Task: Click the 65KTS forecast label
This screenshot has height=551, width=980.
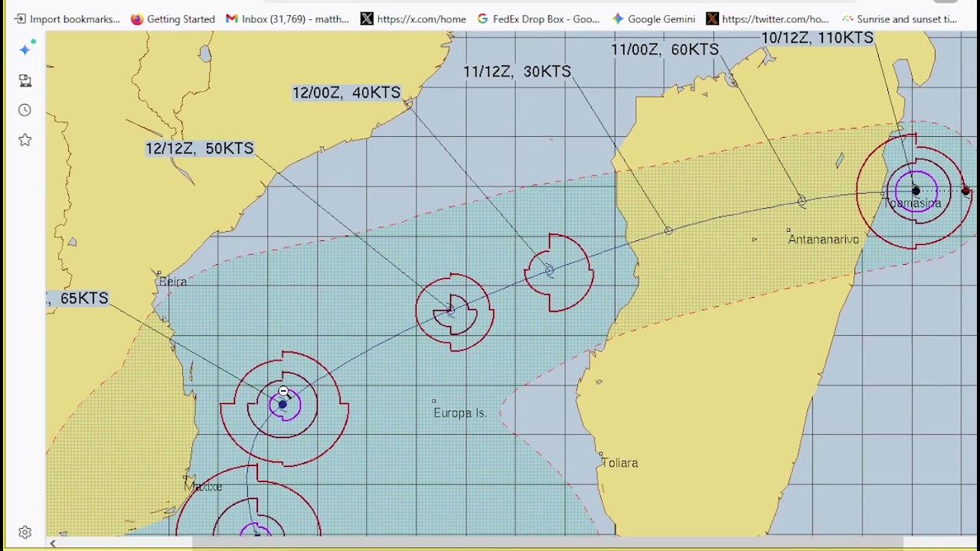Action: [x=77, y=298]
